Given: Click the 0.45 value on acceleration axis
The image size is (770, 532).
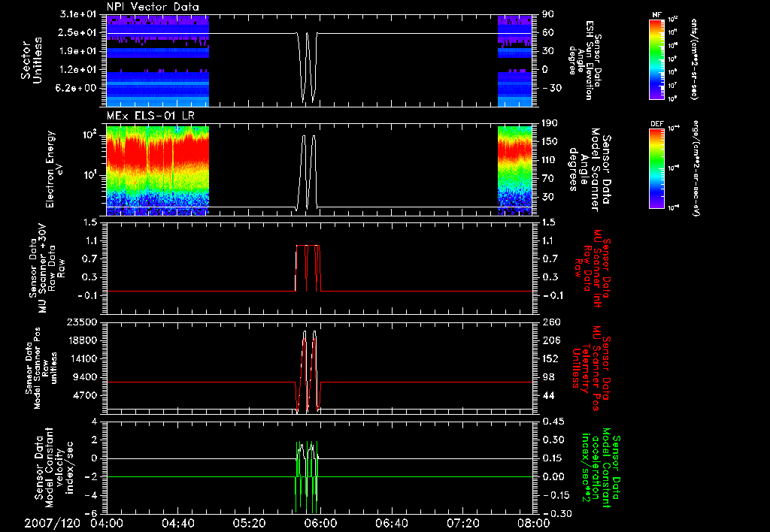Looking at the screenshot, I should (x=553, y=422).
